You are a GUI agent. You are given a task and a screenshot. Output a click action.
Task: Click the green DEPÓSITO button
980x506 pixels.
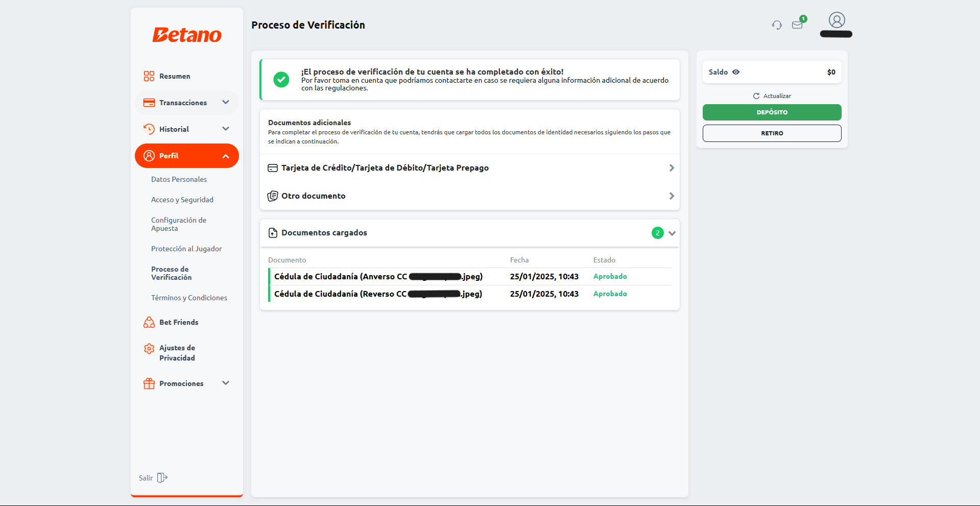[772, 112]
